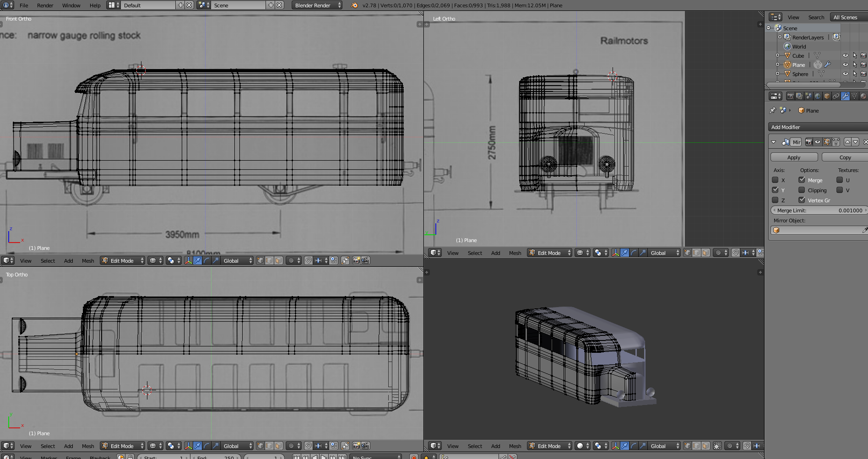
Task: Open the World properties tab icon
Action: (x=818, y=96)
